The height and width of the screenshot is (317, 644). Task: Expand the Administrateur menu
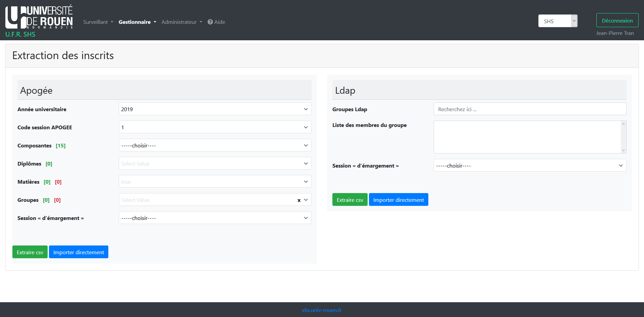[181, 22]
